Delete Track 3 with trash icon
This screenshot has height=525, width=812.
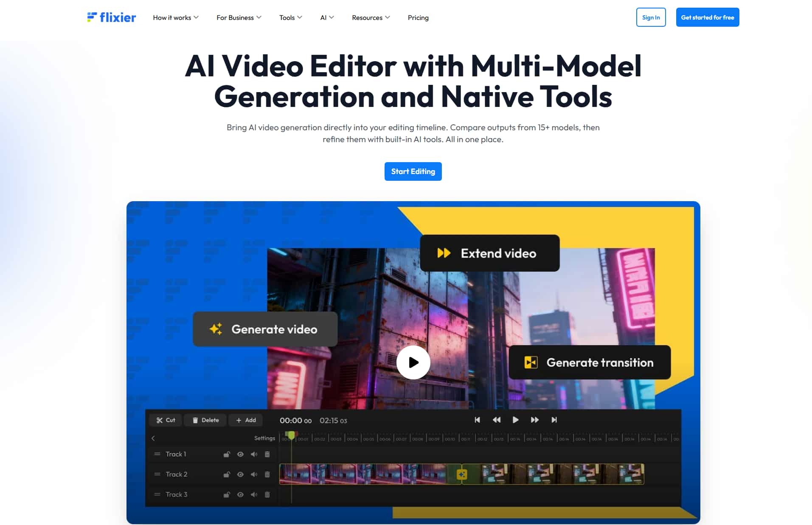(267, 494)
